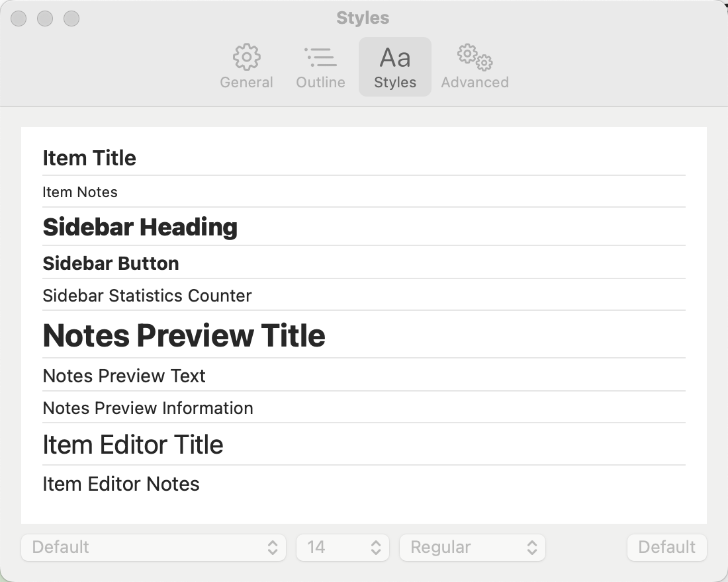
Task: Click the General tab label
Action: pos(247,82)
